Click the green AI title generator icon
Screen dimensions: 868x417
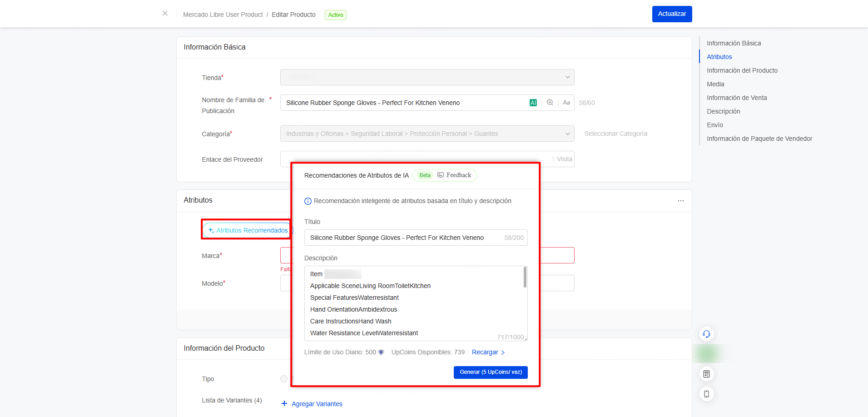pyautogui.click(x=533, y=103)
